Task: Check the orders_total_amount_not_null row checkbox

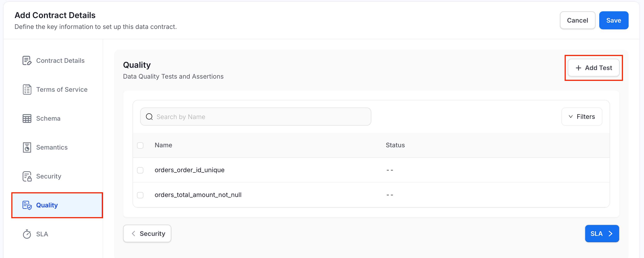Action: (x=140, y=195)
